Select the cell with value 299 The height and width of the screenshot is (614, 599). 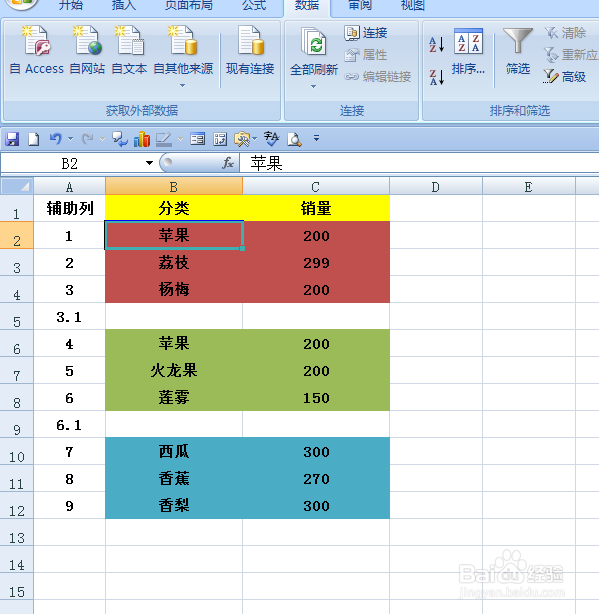point(316,262)
